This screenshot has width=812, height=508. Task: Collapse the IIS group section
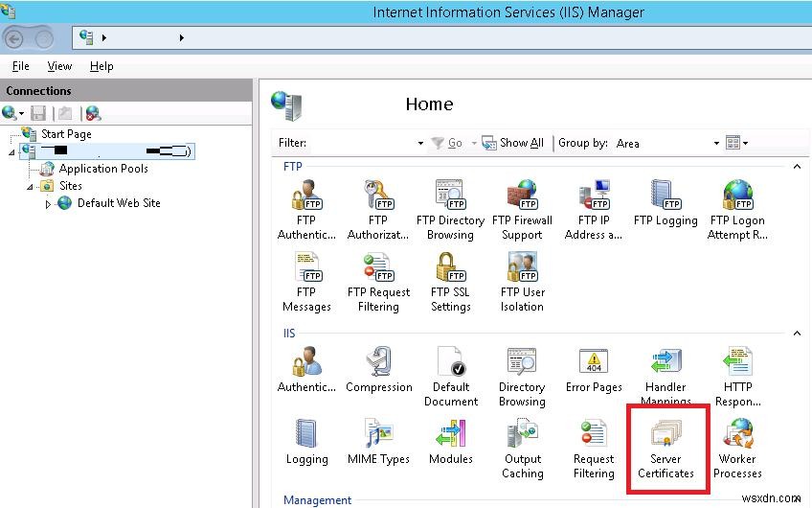[797, 333]
